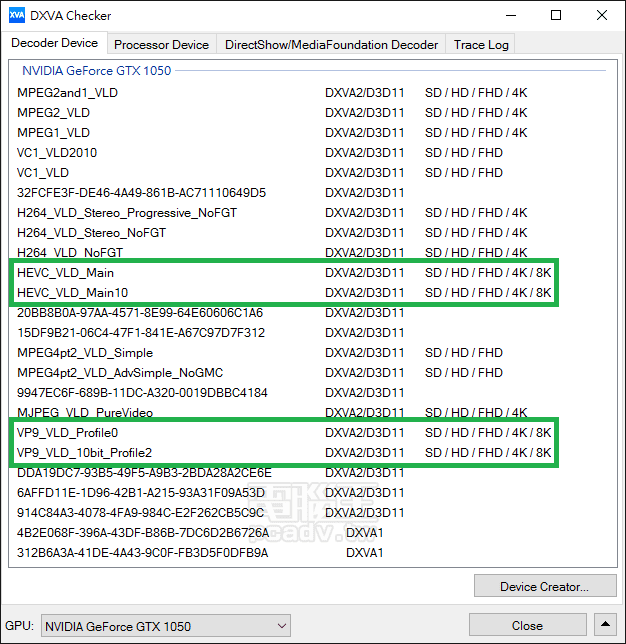Minimize the DXVA Checker window
This screenshot has height=644, width=626.
pyautogui.click(x=511, y=16)
